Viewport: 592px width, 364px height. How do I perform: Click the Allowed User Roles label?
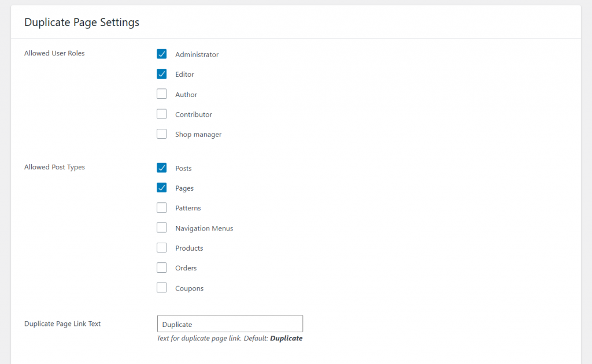pos(54,53)
